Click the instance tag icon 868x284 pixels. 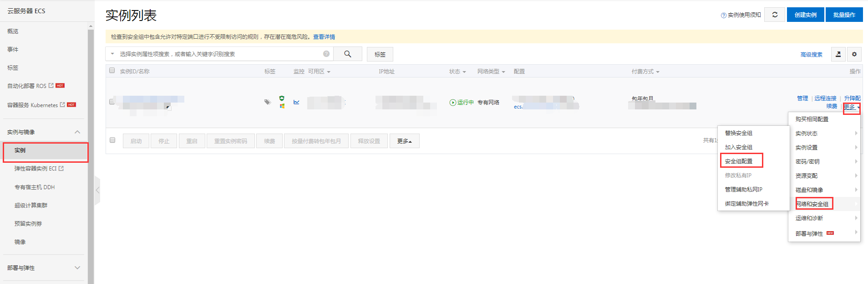click(267, 102)
